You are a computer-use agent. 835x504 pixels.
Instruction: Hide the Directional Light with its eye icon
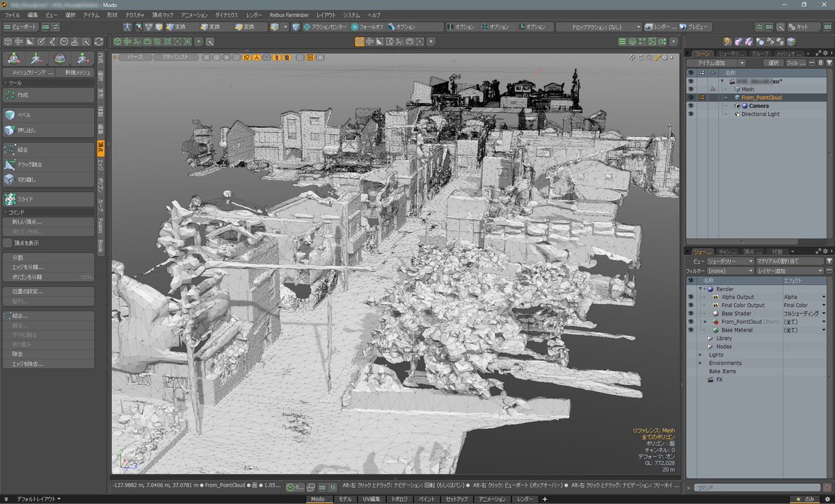pyautogui.click(x=691, y=113)
